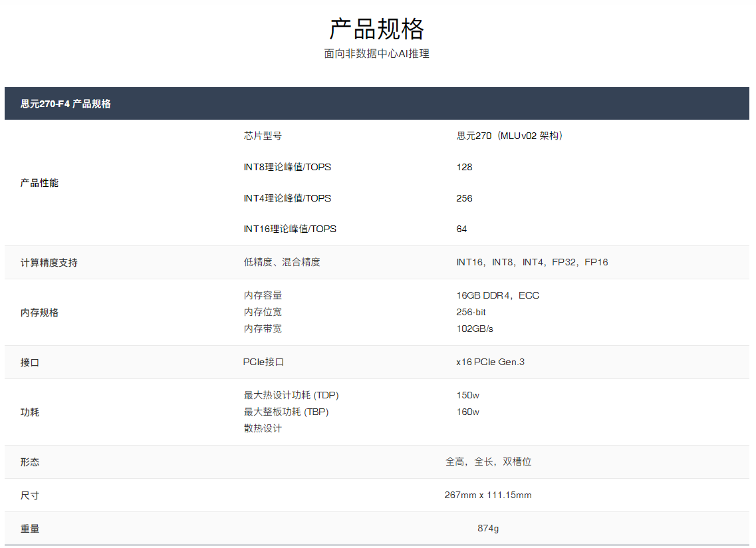Select the 低精度、混合精度 text
Viewport: 756px width, 548px height.
click(x=282, y=262)
